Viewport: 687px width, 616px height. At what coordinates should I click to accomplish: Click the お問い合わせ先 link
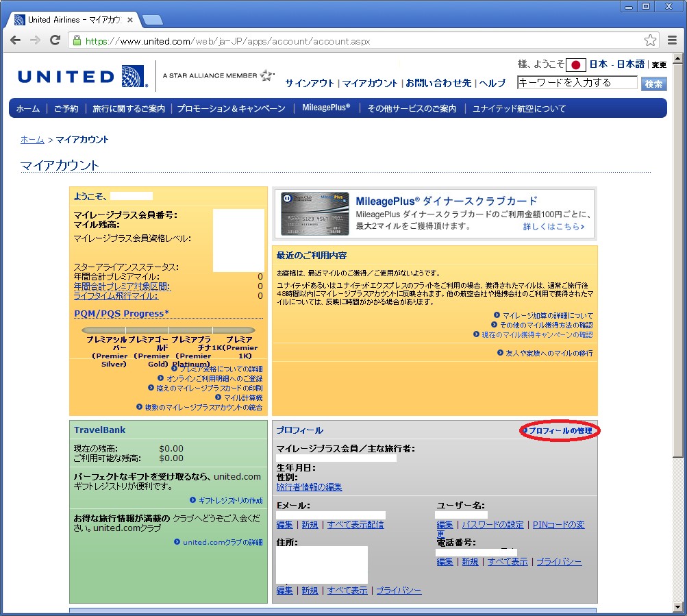[x=438, y=83]
